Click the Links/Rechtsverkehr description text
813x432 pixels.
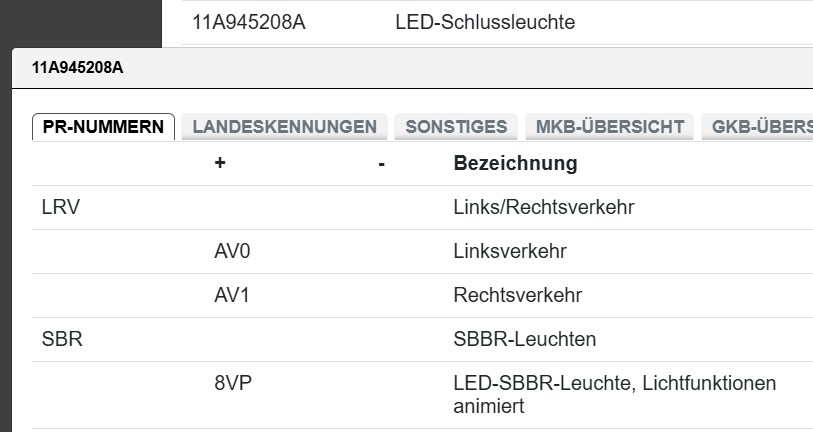(544, 208)
